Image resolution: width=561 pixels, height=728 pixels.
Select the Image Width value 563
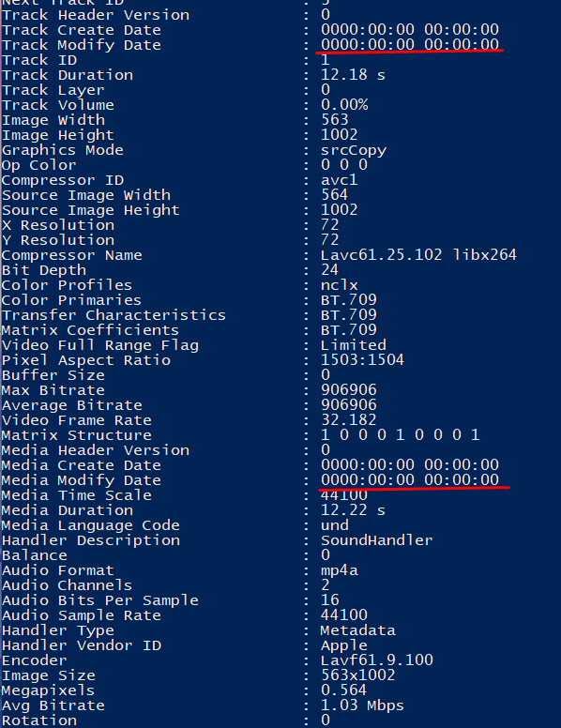(x=334, y=120)
